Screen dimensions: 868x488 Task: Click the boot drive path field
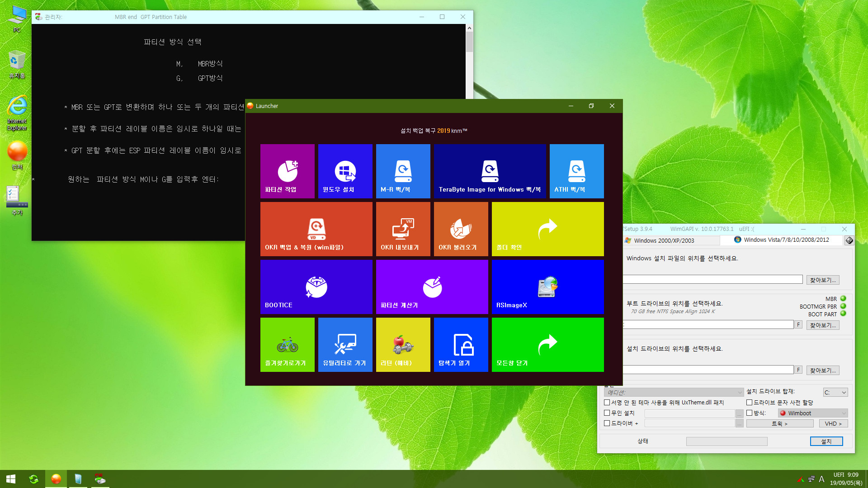pyautogui.click(x=708, y=325)
